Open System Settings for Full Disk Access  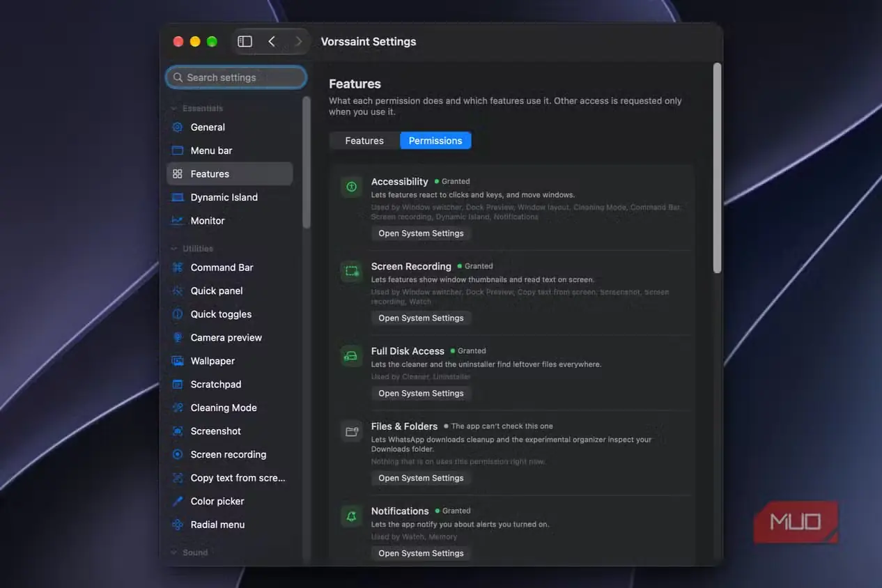point(421,393)
